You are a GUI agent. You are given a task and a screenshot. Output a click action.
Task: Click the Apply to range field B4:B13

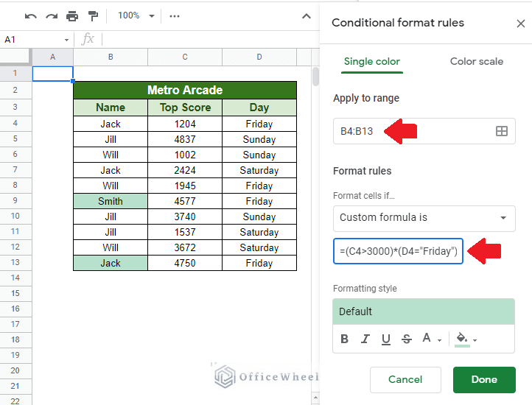424,131
